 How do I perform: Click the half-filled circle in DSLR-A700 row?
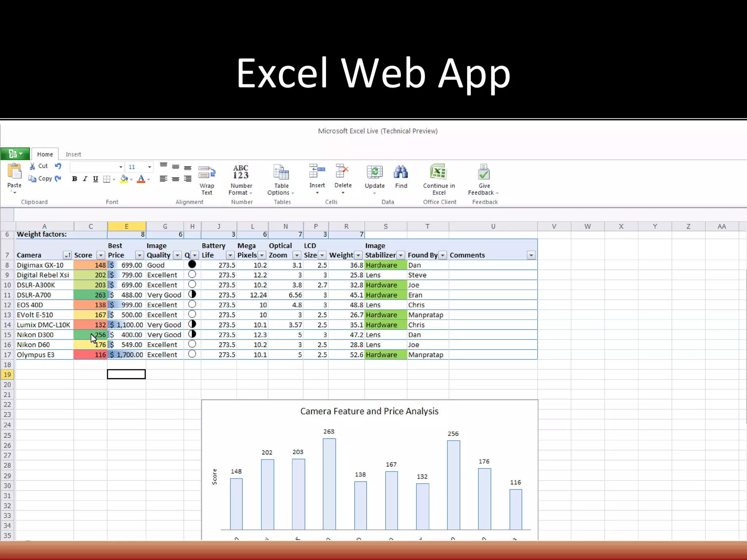(x=192, y=294)
